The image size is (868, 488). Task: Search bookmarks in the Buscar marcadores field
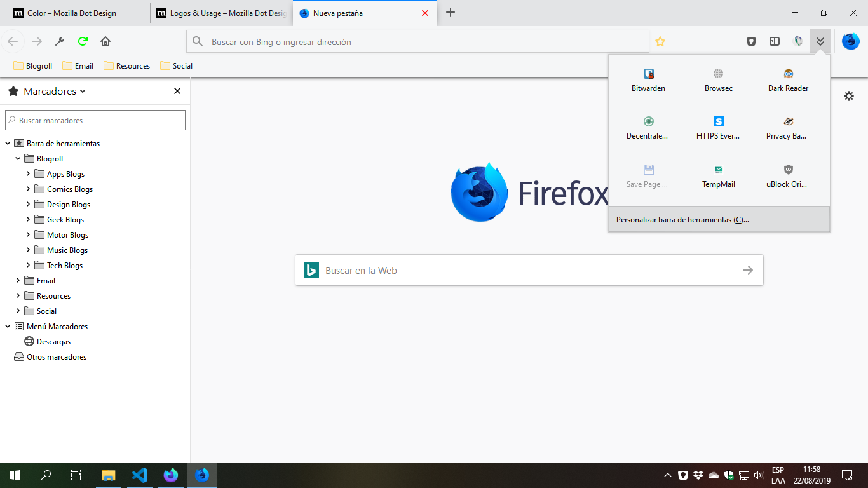pyautogui.click(x=95, y=120)
